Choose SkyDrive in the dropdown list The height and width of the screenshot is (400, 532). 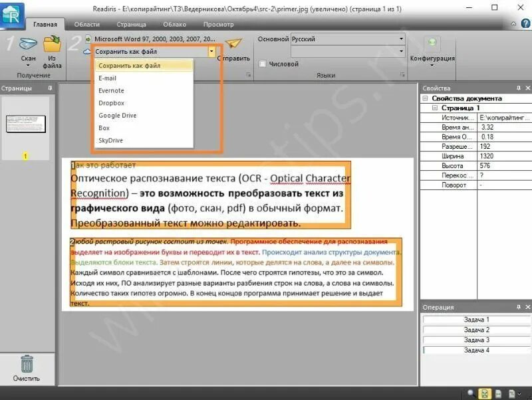144,140
